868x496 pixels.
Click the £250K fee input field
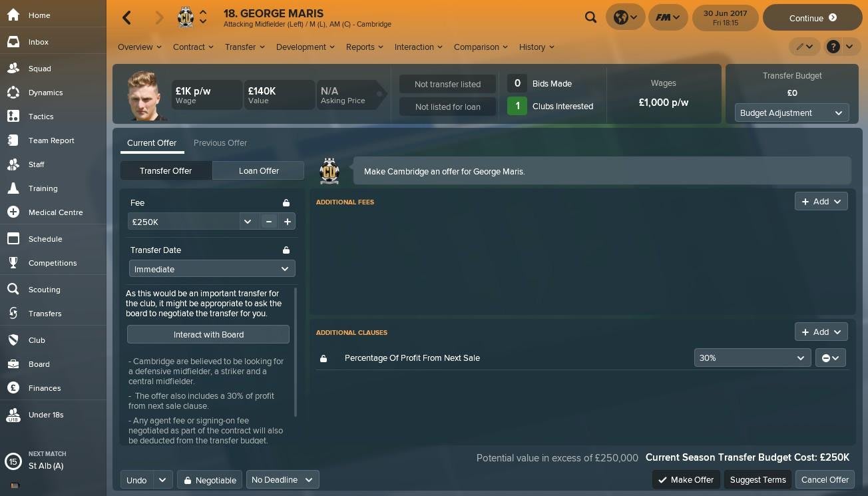(x=183, y=222)
